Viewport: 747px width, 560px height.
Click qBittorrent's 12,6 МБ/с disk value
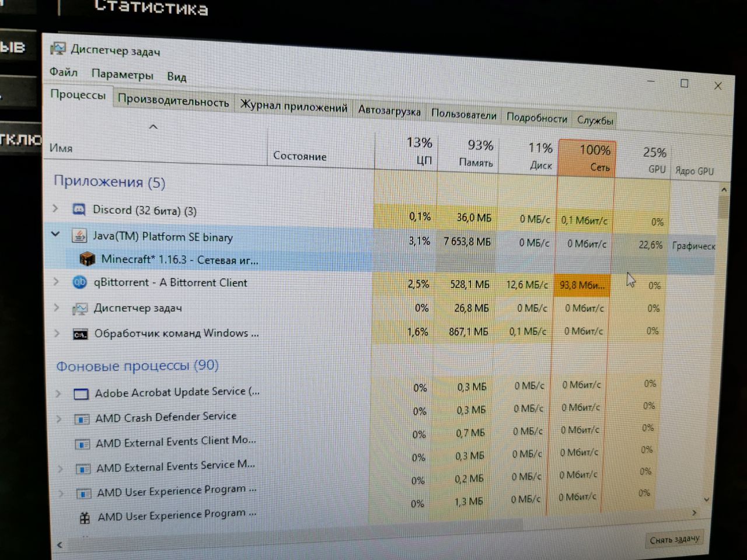527,285
